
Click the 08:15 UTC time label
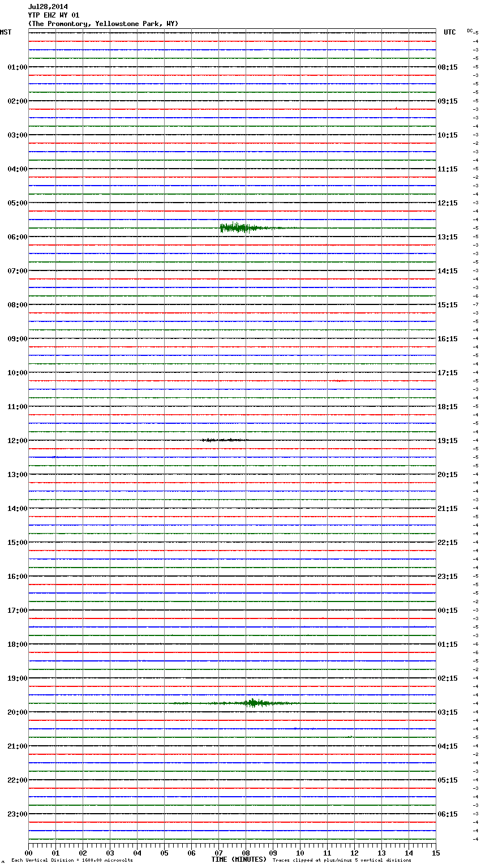click(x=448, y=67)
